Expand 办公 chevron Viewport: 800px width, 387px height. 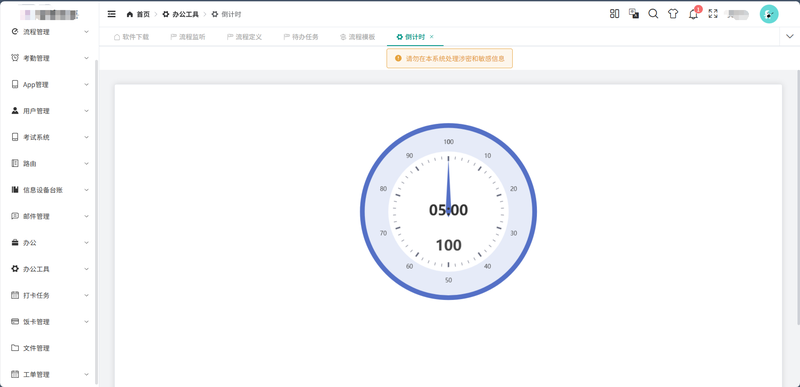coord(86,243)
